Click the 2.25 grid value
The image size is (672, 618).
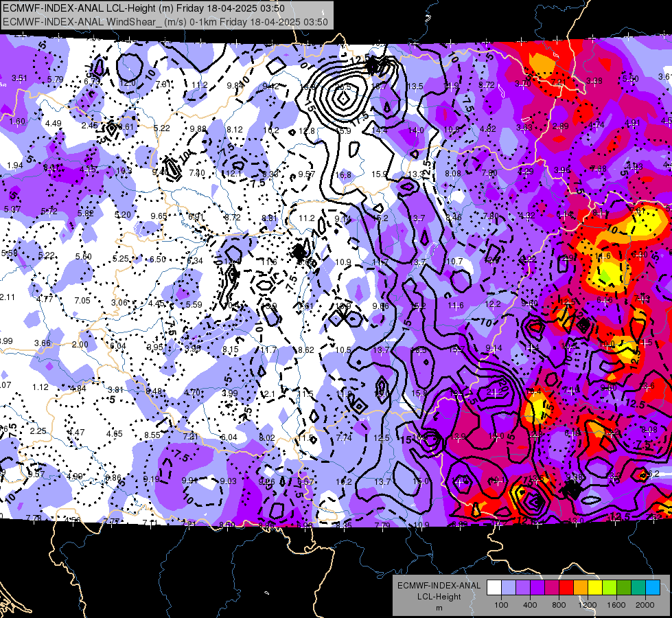(38, 431)
